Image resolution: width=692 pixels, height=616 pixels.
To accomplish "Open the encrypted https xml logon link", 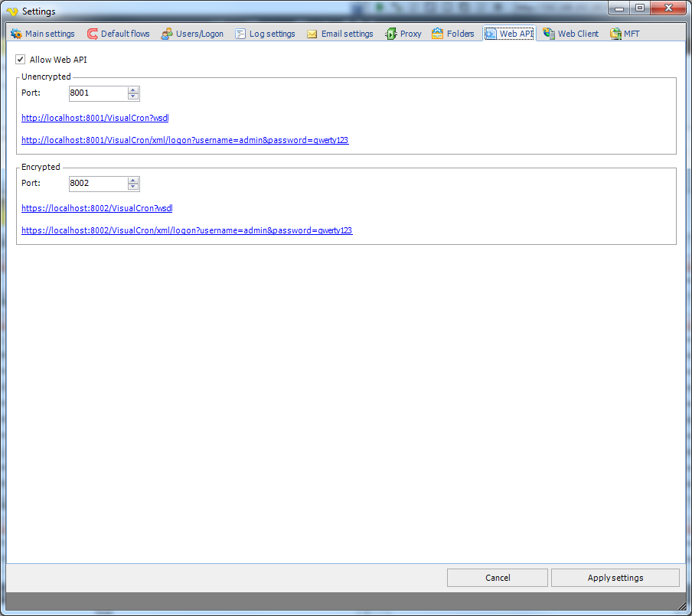I will coord(186,230).
